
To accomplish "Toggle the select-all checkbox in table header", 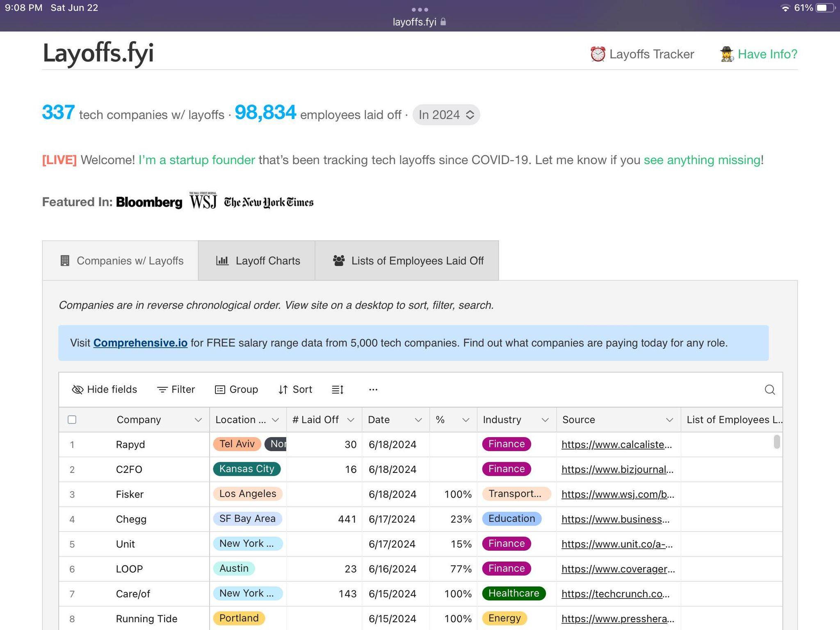I will (x=72, y=420).
